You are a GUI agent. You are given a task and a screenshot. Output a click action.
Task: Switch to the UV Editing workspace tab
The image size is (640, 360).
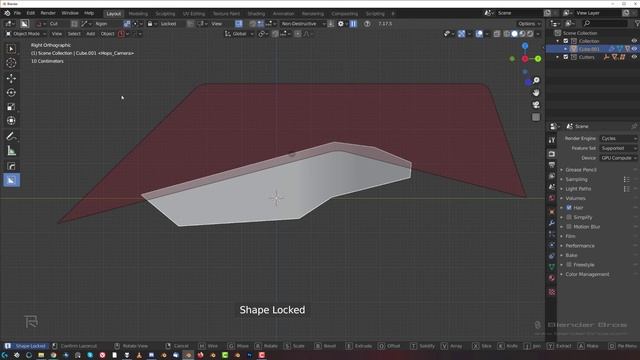[193, 13]
